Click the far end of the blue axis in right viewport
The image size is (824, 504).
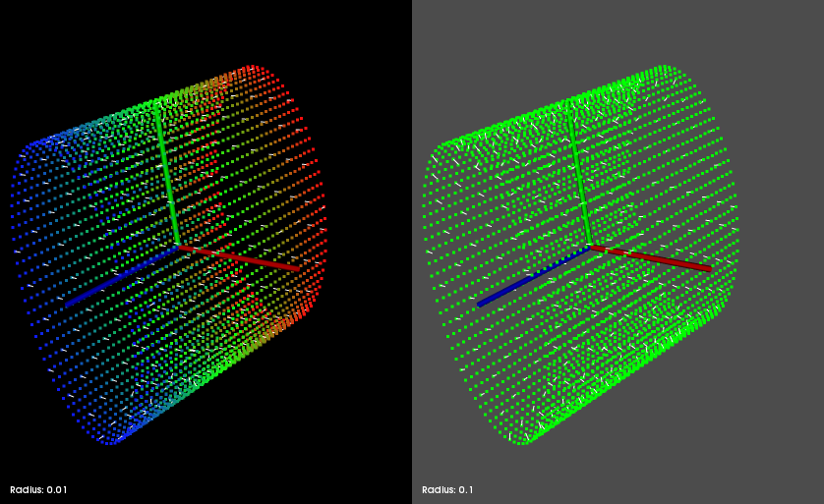click(479, 304)
